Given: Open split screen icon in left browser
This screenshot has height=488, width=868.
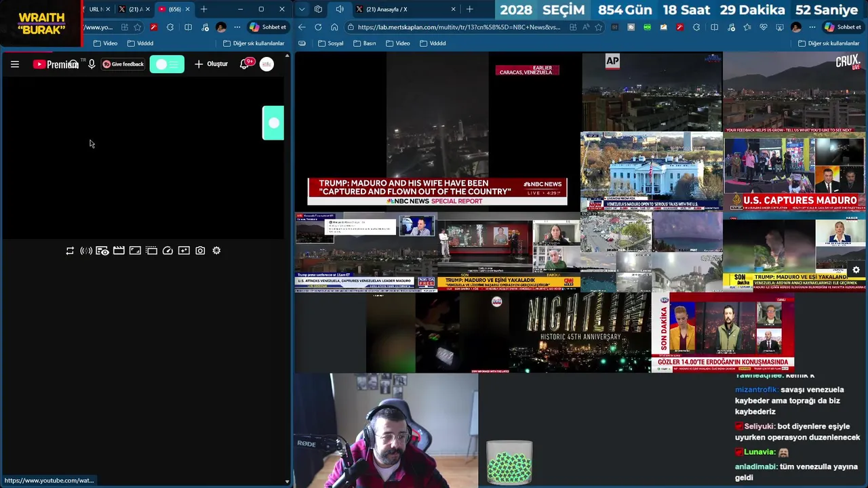Looking at the screenshot, I should (188, 27).
